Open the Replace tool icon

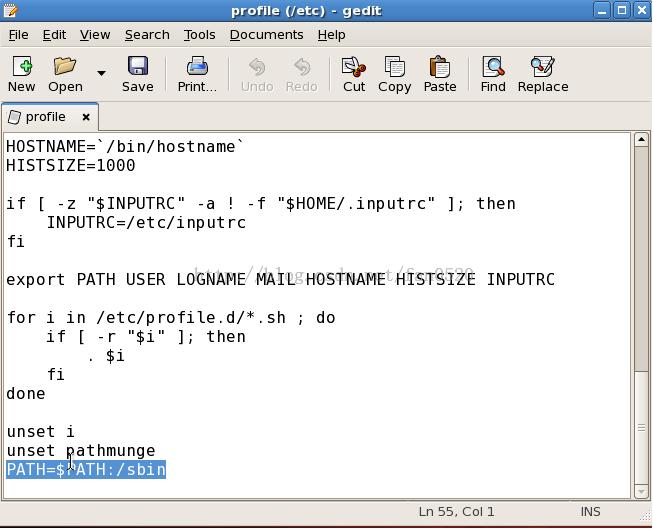[543, 67]
